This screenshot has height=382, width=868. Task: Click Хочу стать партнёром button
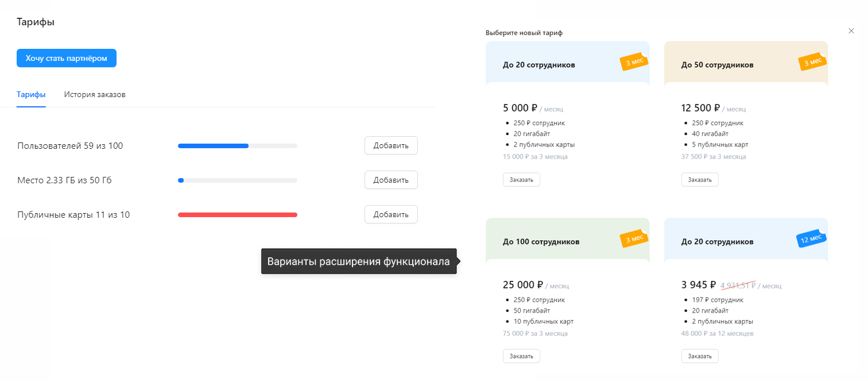(x=67, y=58)
